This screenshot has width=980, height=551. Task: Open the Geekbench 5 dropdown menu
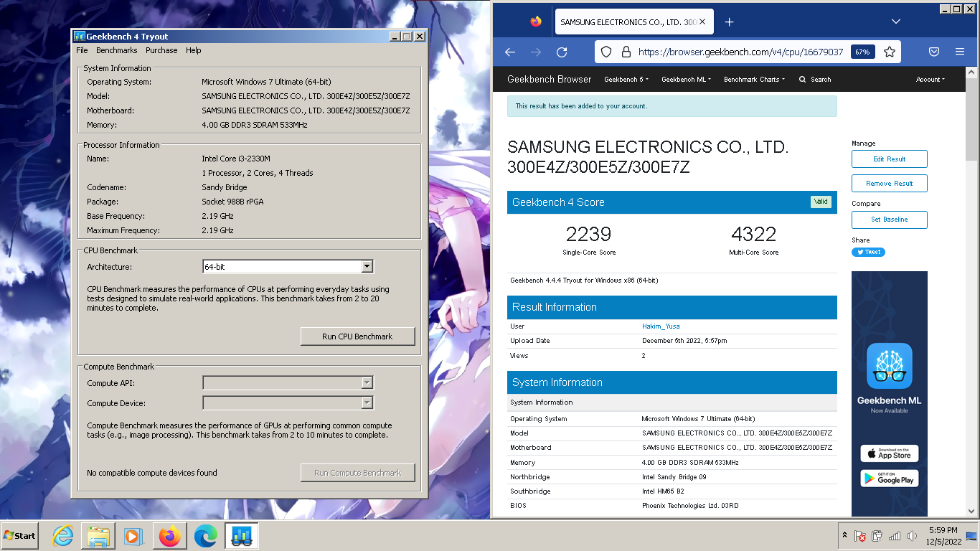pos(626,80)
